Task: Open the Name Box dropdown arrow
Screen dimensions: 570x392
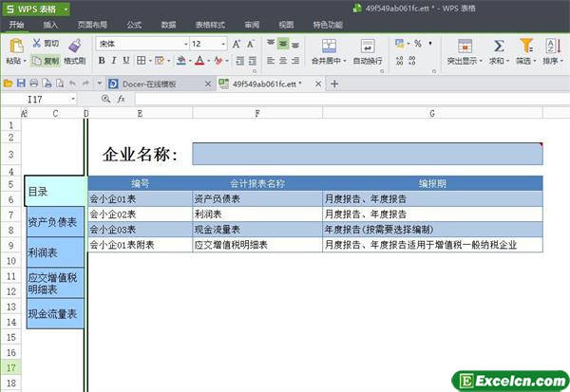Action: [73, 99]
